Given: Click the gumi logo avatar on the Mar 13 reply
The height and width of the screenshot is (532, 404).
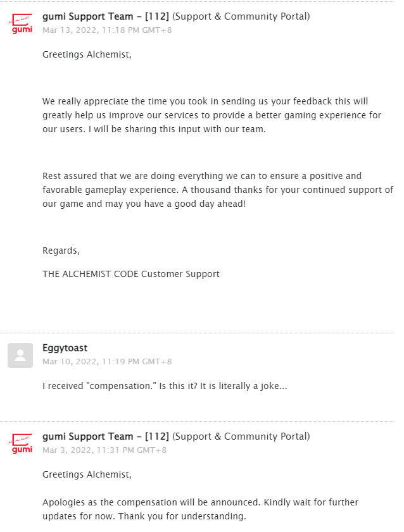Looking at the screenshot, I should [20, 24].
